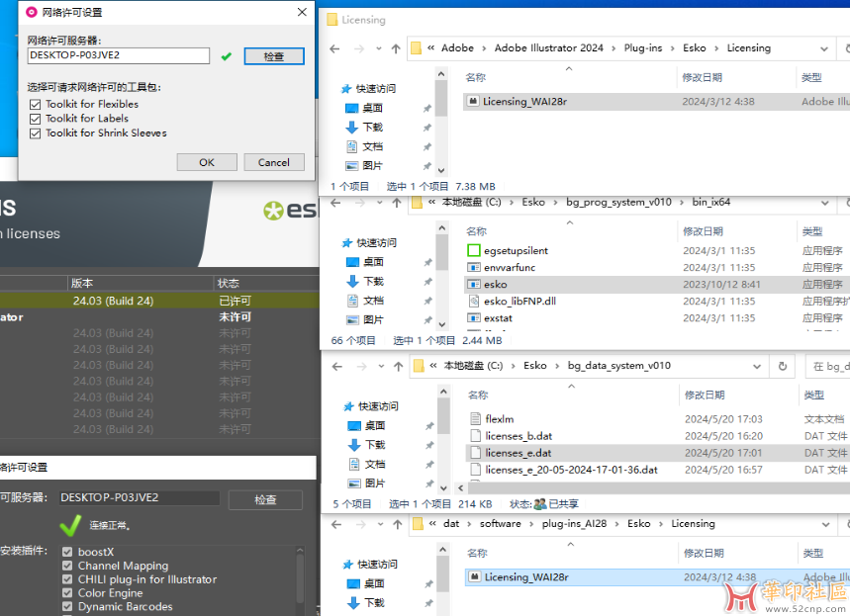Toggle the CHILI plug-in for Illustrator checkbox
The image size is (850, 616).
coord(67,579)
